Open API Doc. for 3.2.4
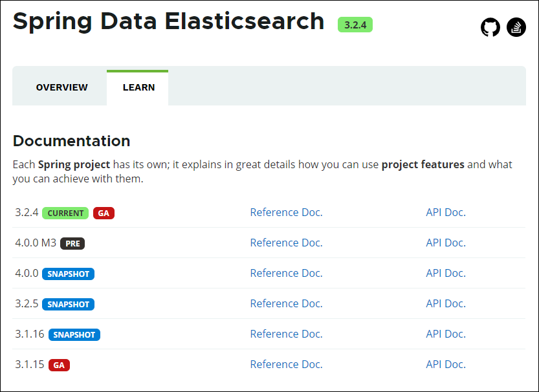Viewport: 539px width, 392px height. coord(446,212)
